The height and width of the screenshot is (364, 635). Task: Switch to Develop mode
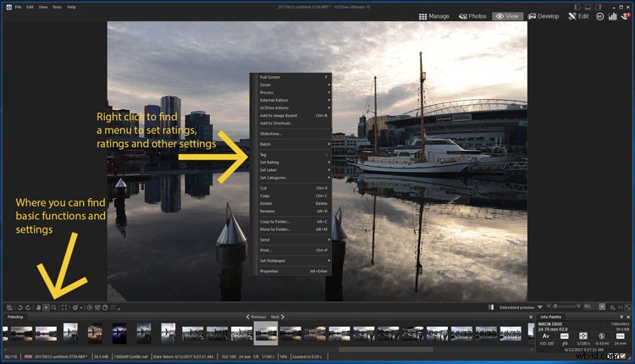pos(544,16)
